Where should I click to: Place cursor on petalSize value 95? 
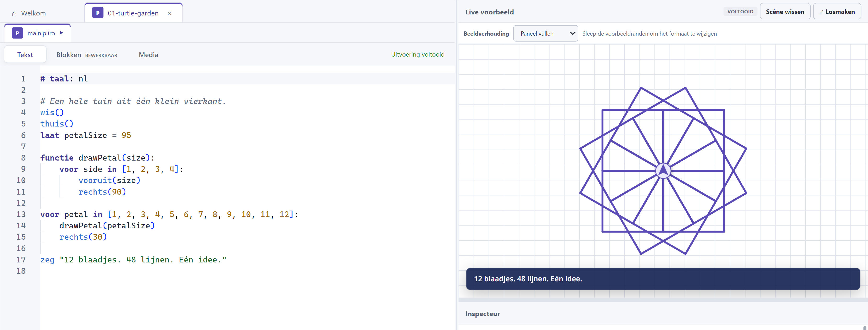(126, 135)
